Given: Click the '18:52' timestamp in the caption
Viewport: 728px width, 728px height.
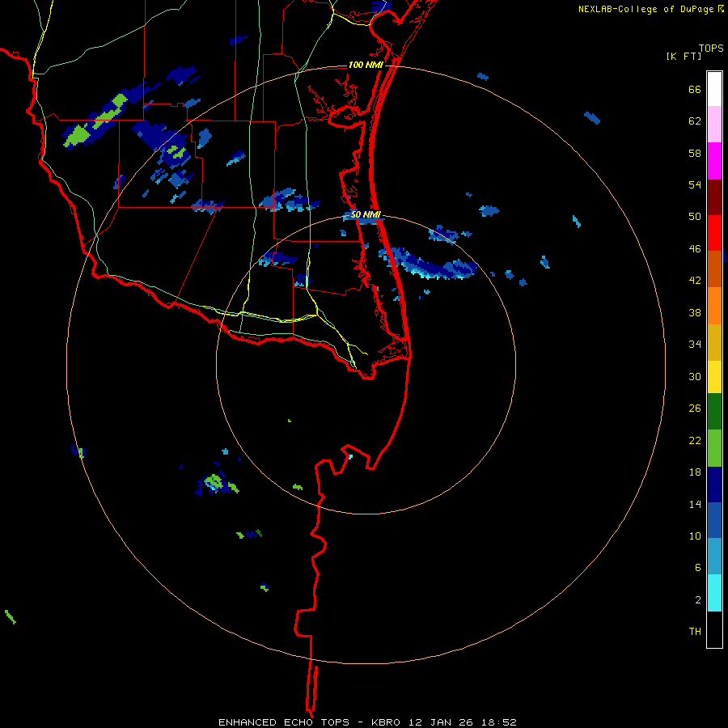Looking at the screenshot, I should (x=498, y=722).
